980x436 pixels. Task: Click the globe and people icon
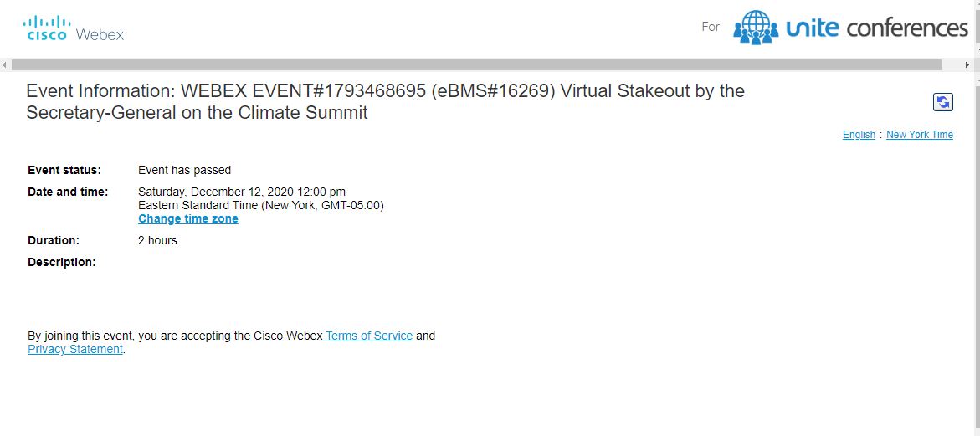756,28
